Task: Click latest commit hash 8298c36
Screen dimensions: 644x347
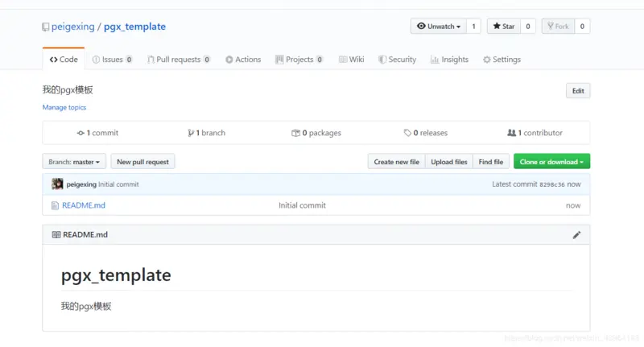Action: pyautogui.click(x=552, y=184)
